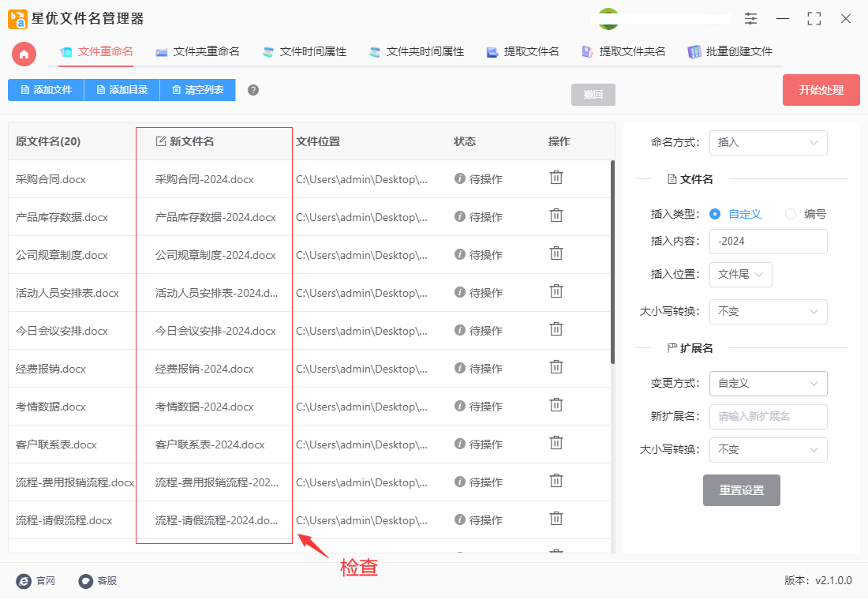Click 添加文件 button

coord(46,90)
